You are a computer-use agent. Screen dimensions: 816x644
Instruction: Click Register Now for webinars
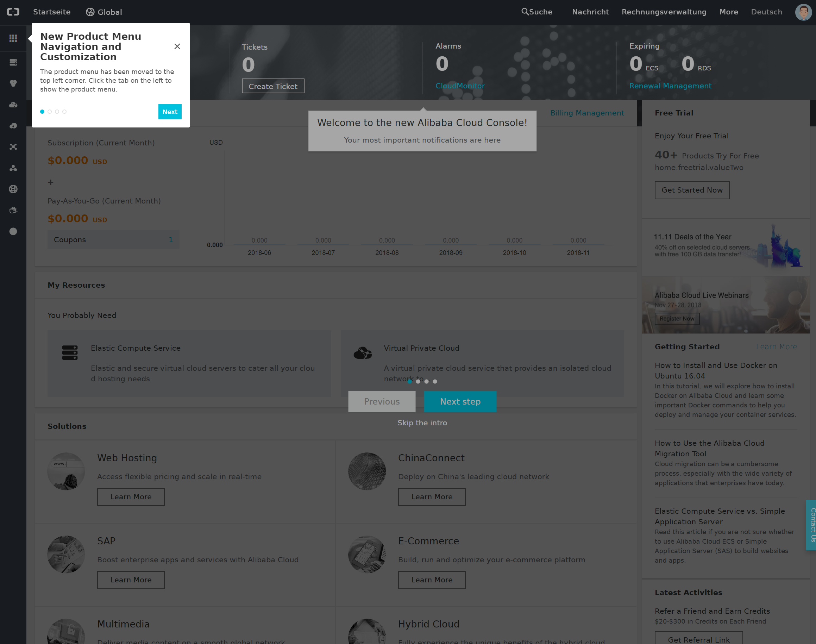pyautogui.click(x=677, y=319)
